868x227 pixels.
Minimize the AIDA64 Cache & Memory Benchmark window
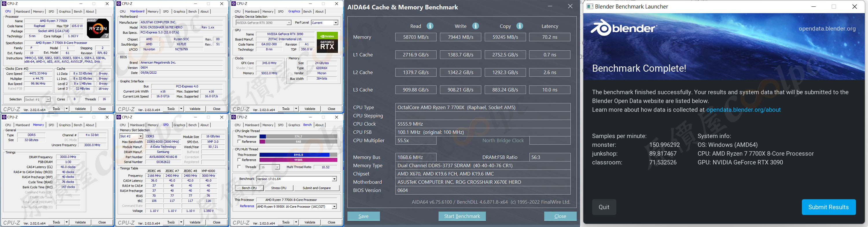[x=550, y=6]
